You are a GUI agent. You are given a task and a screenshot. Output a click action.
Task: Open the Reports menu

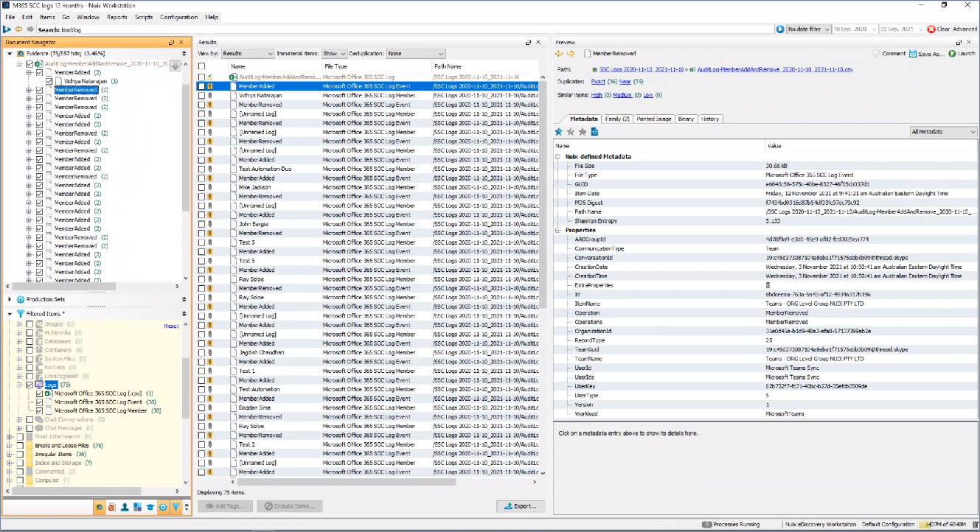[117, 17]
